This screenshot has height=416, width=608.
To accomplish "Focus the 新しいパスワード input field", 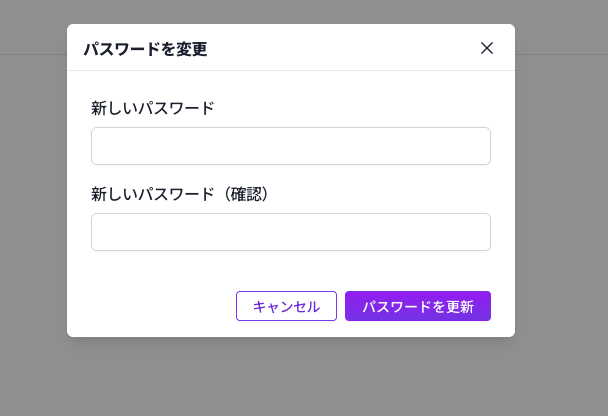I will pos(290,146).
